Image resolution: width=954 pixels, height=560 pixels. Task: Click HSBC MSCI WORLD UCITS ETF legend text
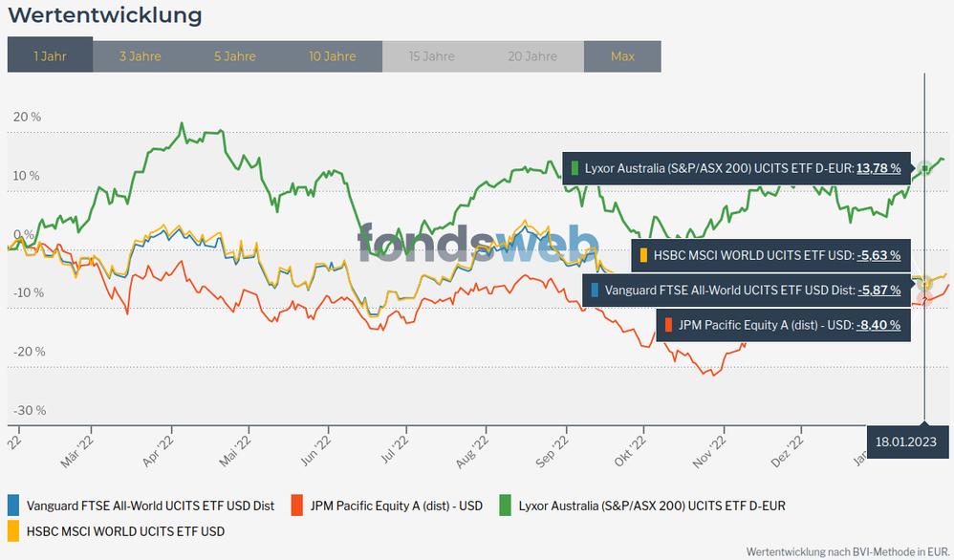[x=125, y=529]
